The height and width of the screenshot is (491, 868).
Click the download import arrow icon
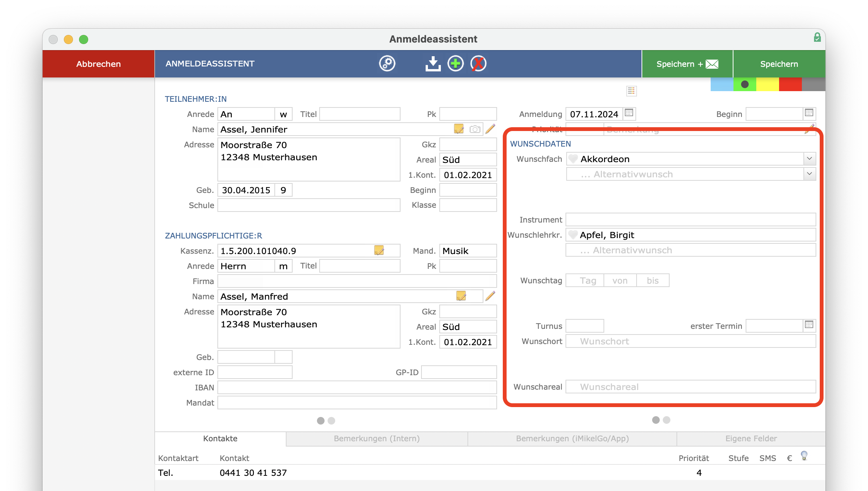tap(433, 63)
